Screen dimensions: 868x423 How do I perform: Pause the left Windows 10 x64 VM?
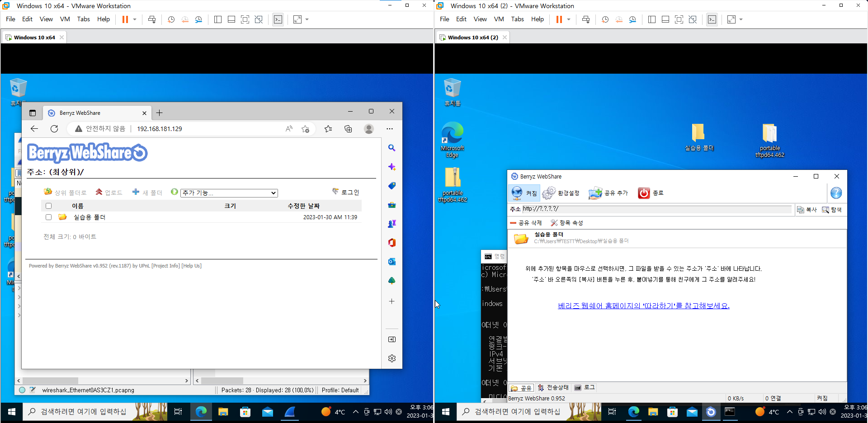[125, 19]
